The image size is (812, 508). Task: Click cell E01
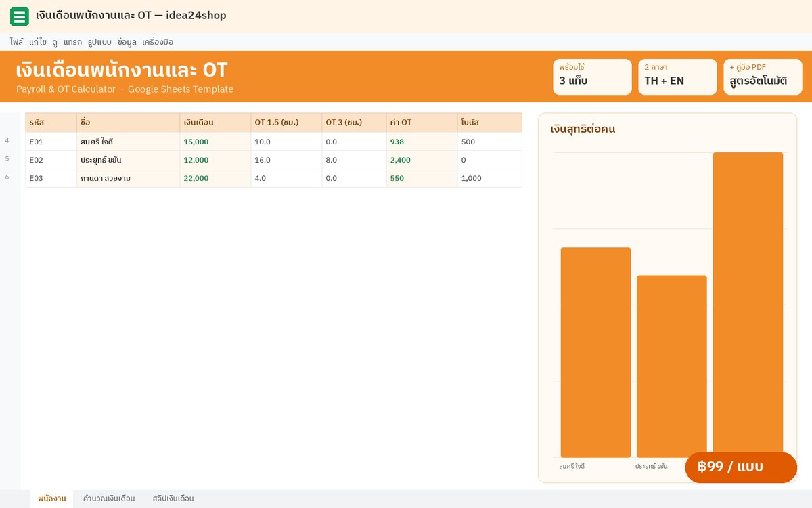pyautogui.click(x=51, y=142)
